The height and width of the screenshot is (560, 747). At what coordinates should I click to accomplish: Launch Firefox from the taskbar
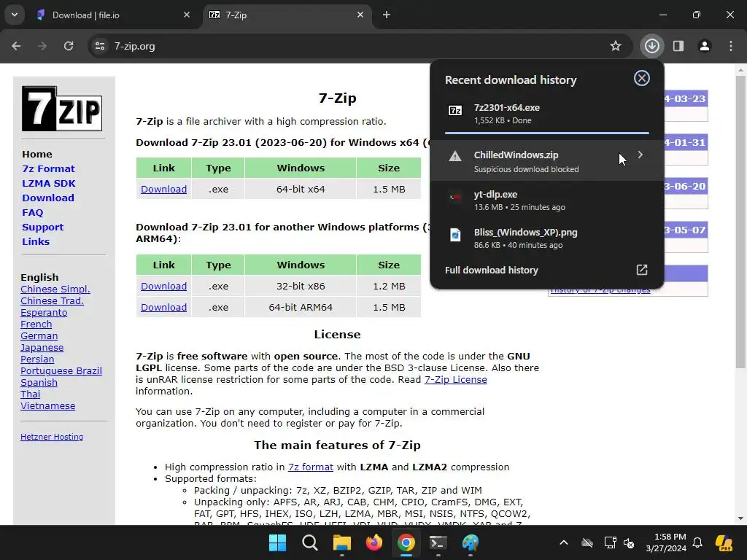coord(374,542)
